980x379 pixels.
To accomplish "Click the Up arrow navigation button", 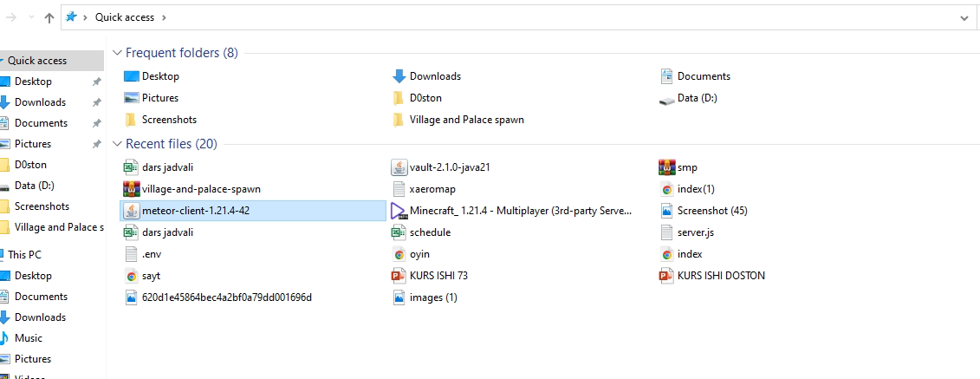I will (49, 17).
